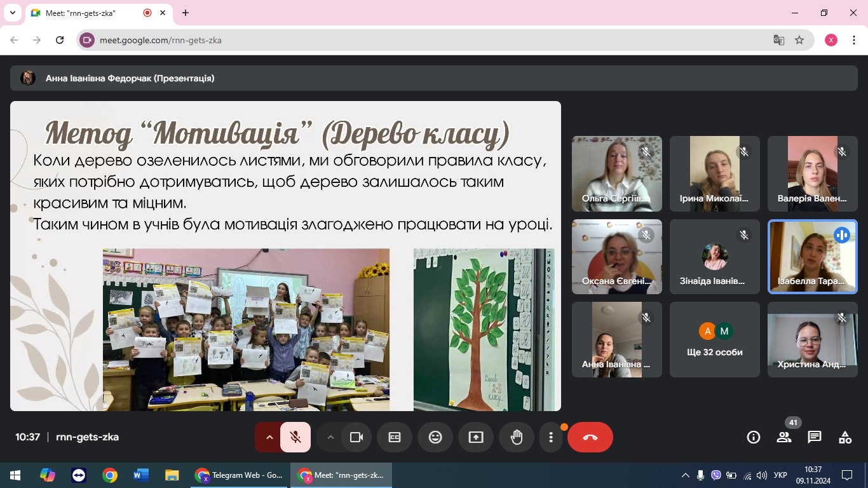Expand audio settings arrow beside microphone
Image resolution: width=868 pixels, height=488 pixels.
(268, 437)
